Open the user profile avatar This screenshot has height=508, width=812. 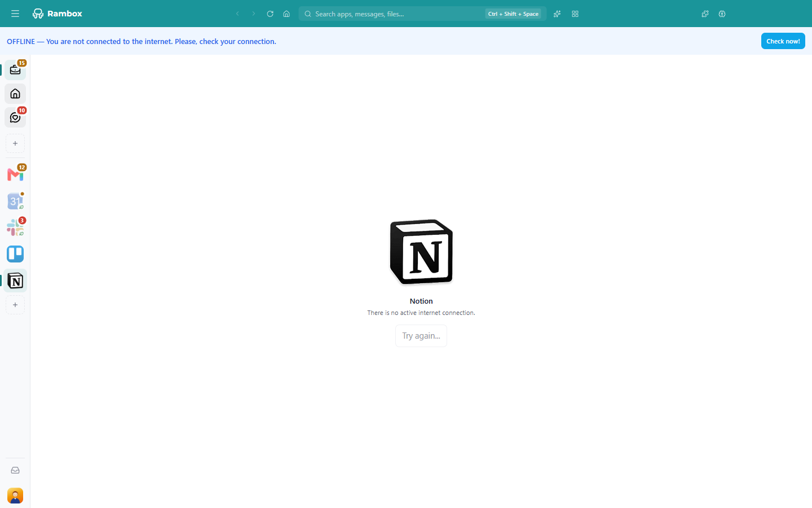pyautogui.click(x=15, y=496)
